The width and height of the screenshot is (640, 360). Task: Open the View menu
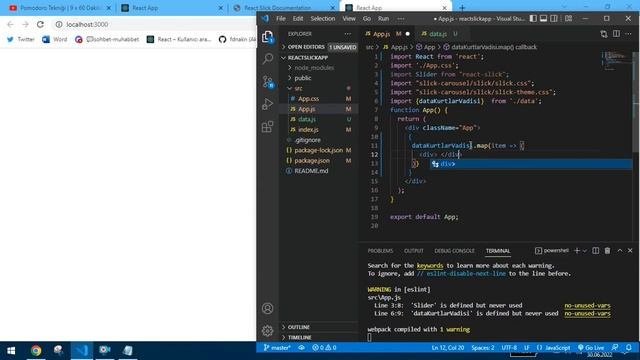pos(349,18)
